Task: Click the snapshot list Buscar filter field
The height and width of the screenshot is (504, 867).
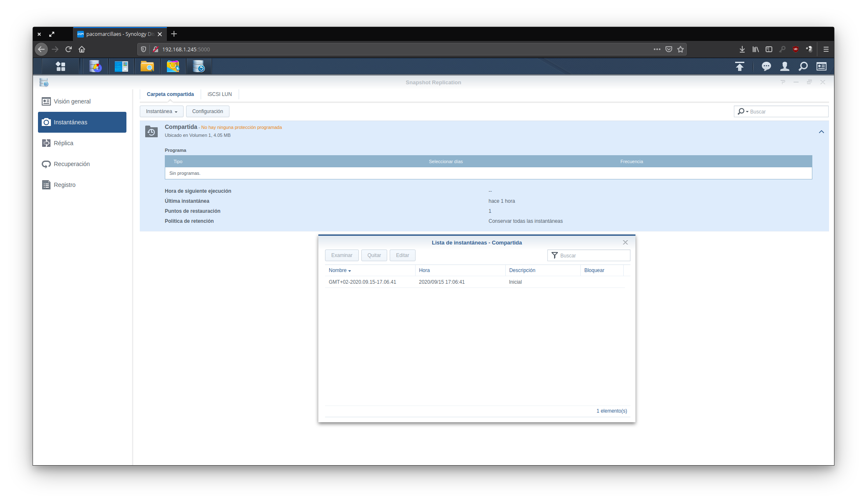Action: (592, 255)
